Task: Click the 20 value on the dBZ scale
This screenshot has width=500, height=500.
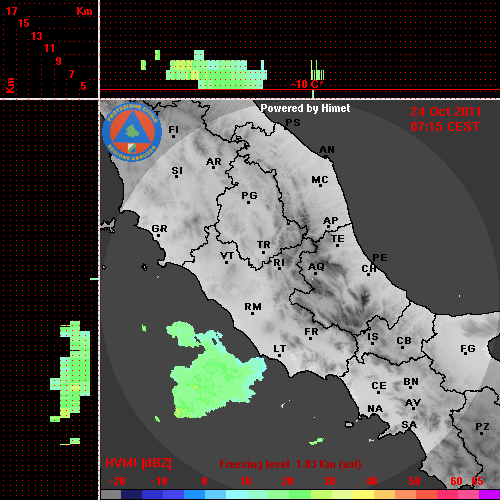Action: pyautogui.click(x=287, y=481)
